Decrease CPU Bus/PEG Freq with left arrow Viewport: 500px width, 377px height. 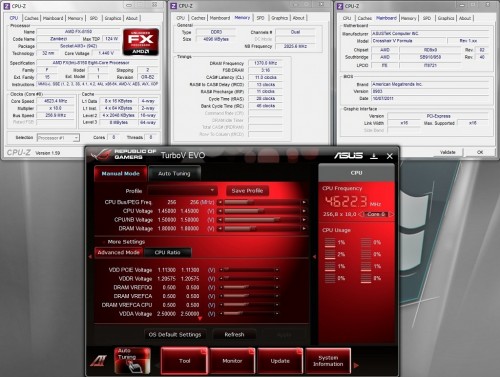click(x=220, y=202)
